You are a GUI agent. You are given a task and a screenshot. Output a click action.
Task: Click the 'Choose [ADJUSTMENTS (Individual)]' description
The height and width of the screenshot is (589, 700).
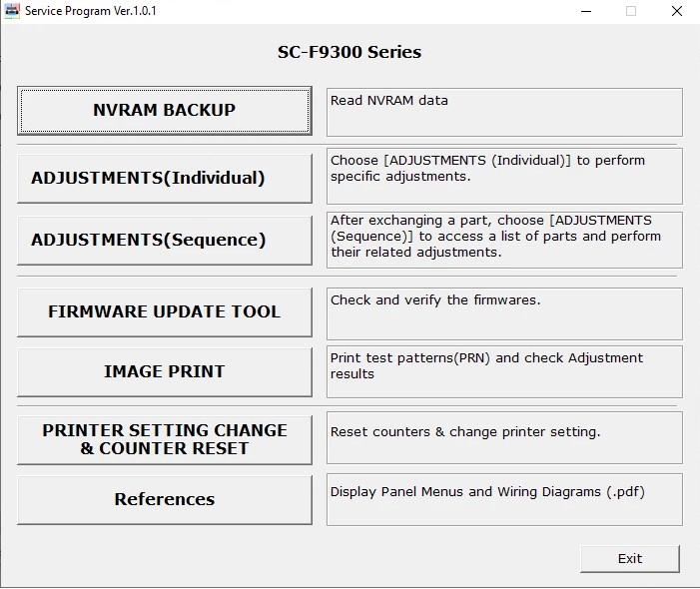point(487,169)
